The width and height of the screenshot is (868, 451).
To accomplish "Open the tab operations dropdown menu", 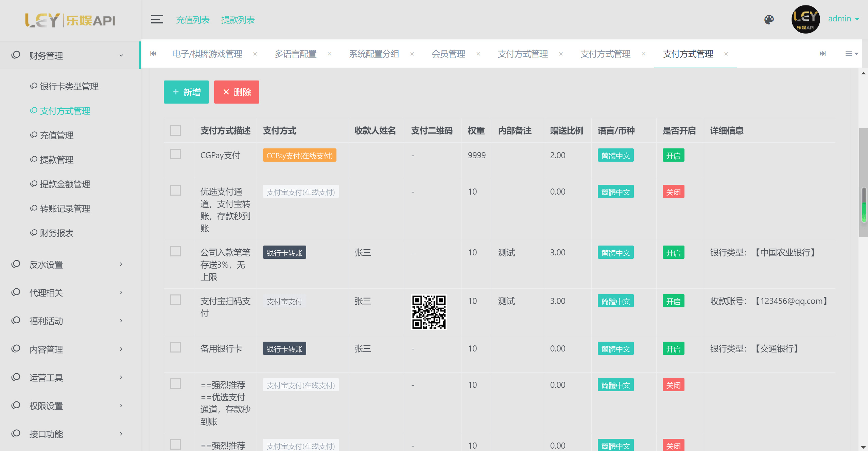I will click(x=851, y=54).
